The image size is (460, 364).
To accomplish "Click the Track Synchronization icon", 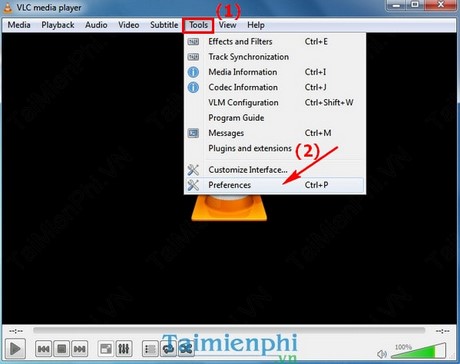I will tap(193, 57).
